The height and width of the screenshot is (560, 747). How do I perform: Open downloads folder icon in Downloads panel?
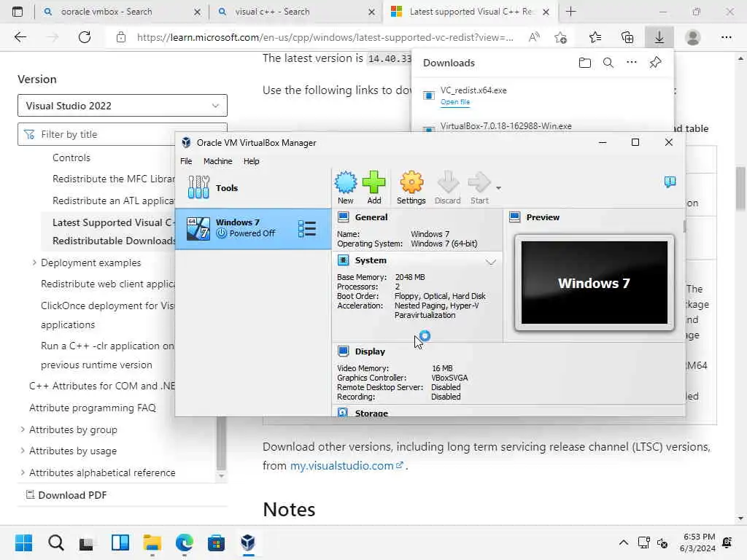(584, 63)
